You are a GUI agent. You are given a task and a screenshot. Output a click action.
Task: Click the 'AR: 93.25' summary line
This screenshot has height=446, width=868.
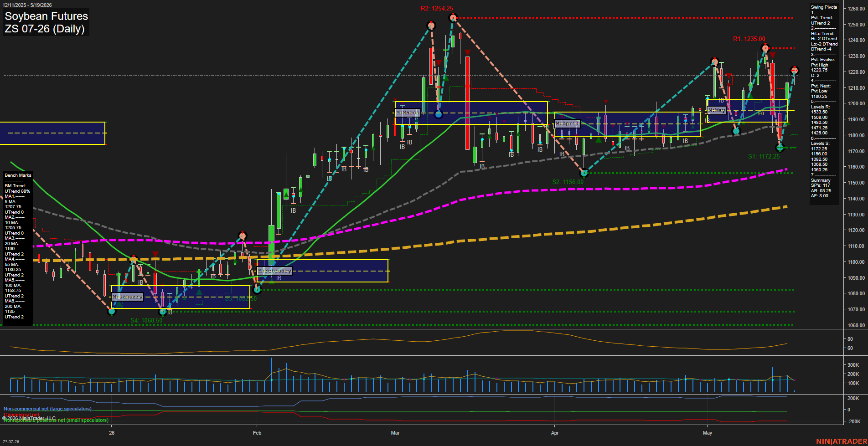(821, 191)
